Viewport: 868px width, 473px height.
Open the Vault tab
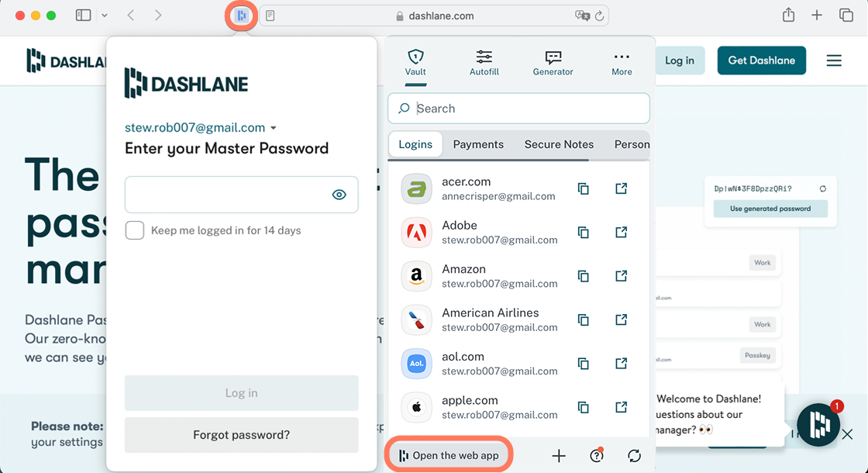415,63
